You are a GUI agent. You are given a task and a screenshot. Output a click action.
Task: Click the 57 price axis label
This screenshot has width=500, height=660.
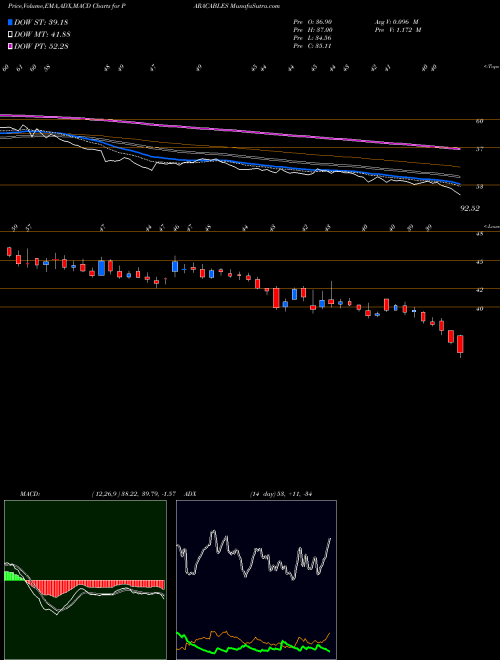479,149
